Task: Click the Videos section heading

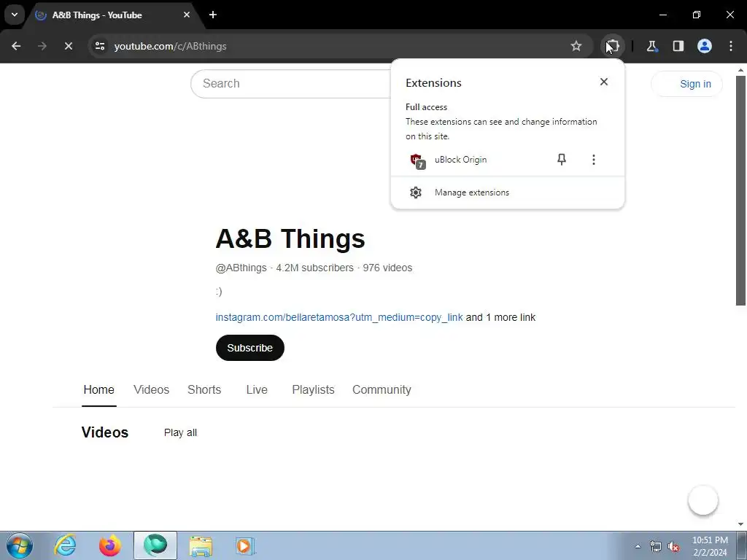Action: 105,432
